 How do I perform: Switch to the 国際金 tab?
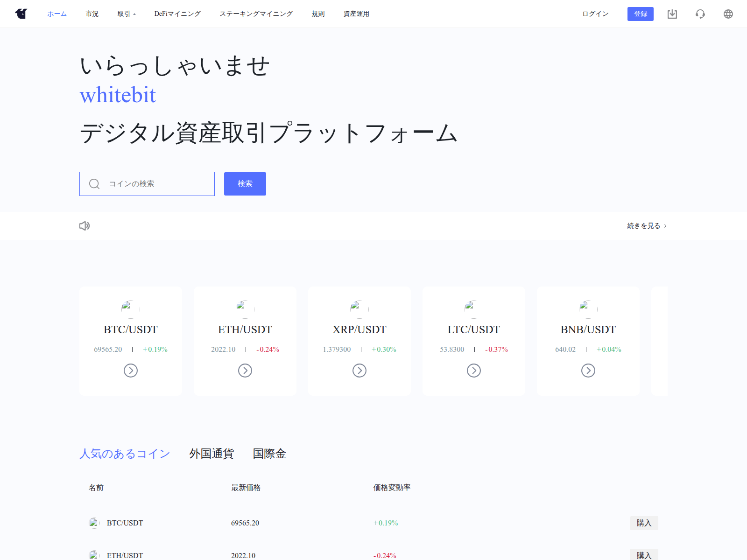coord(269,454)
